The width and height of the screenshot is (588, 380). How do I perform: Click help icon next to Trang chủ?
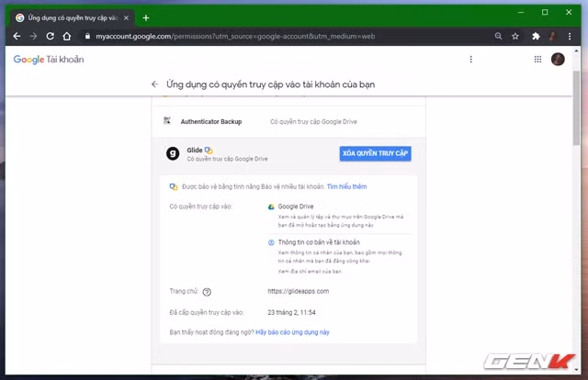click(207, 292)
